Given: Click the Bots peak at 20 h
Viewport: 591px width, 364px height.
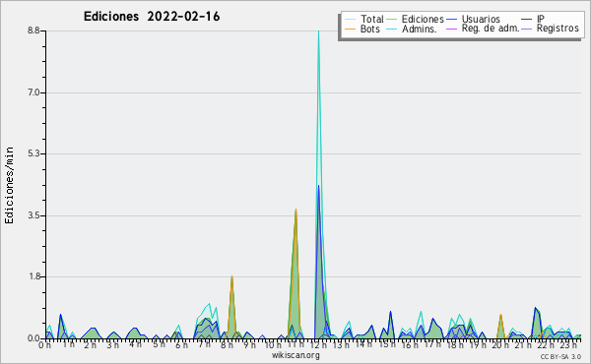Looking at the screenshot, I should 500,316.
